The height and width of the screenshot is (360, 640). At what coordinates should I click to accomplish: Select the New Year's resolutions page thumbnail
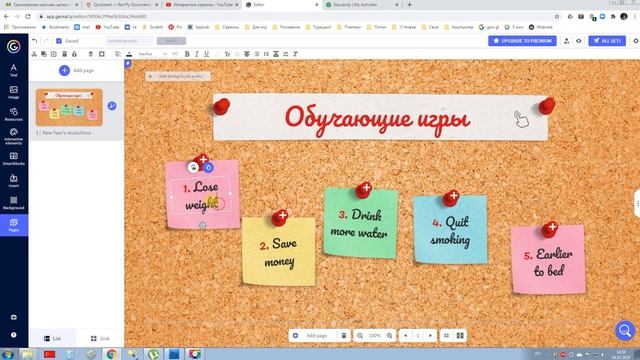69,107
